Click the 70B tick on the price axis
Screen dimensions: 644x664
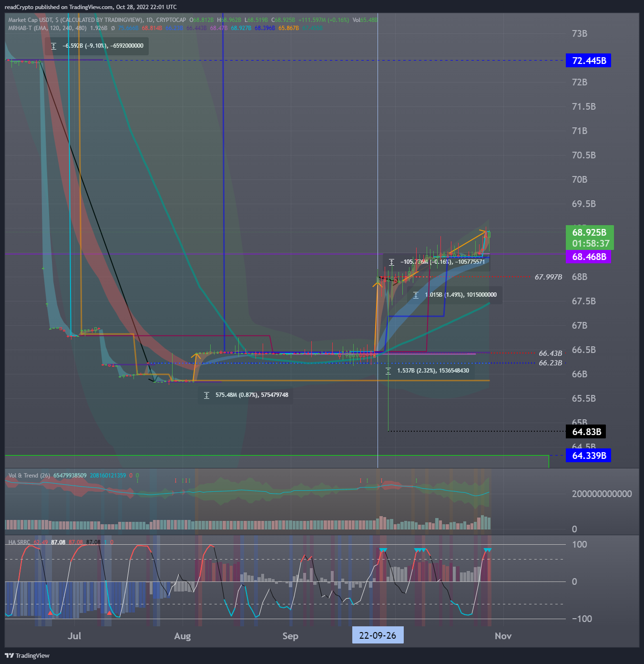coord(580,179)
